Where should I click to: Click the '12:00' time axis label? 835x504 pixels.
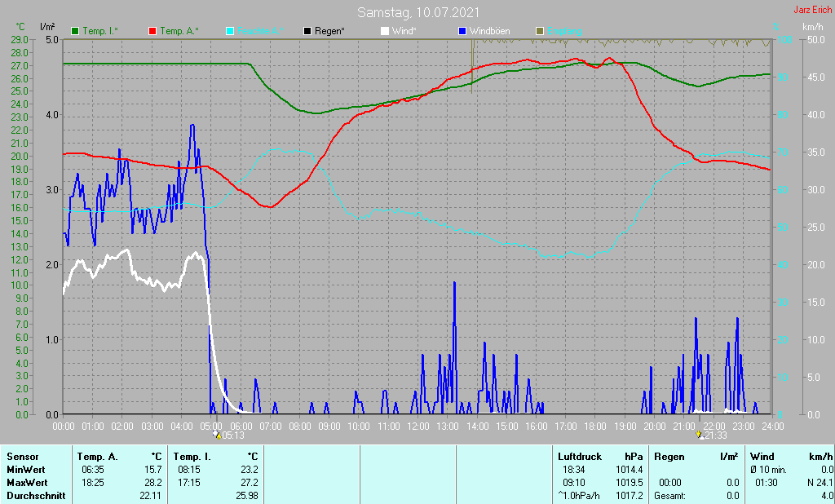point(418,427)
